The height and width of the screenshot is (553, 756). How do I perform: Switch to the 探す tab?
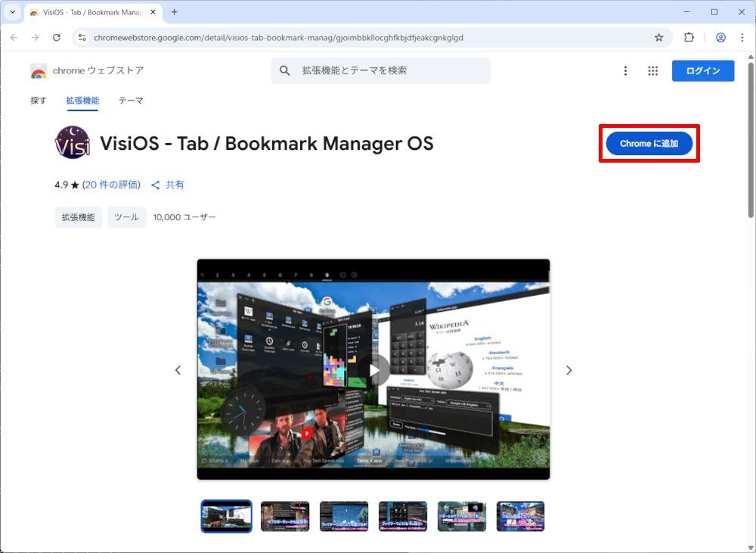pos(39,101)
